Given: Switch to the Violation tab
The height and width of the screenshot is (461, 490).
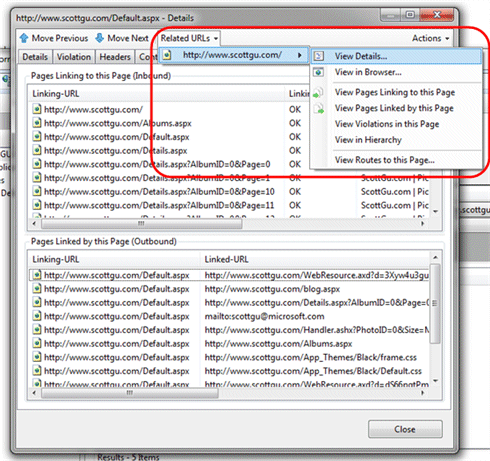Looking at the screenshot, I should (x=74, y=57).
